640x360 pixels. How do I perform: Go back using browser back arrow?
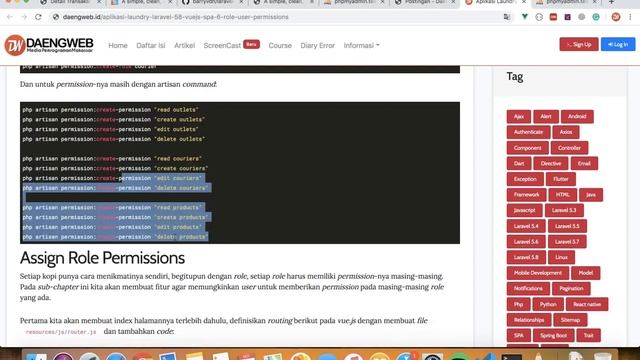click(x=10, y=17)
